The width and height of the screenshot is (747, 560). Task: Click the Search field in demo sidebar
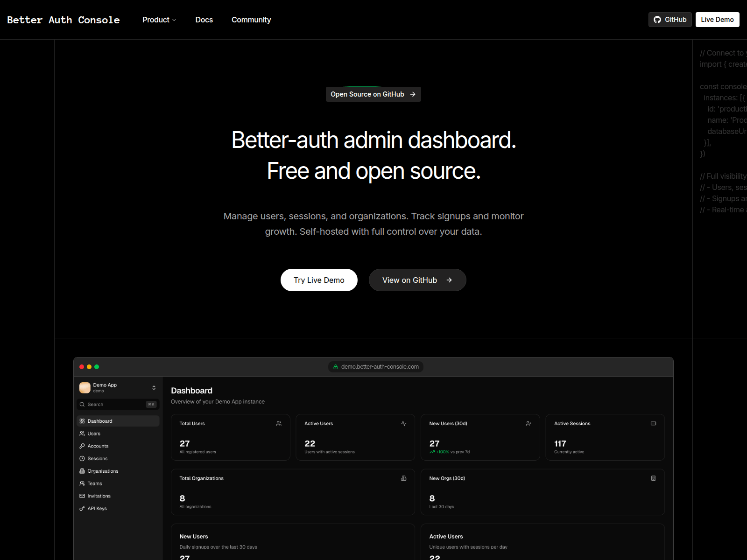coord(118,405)
